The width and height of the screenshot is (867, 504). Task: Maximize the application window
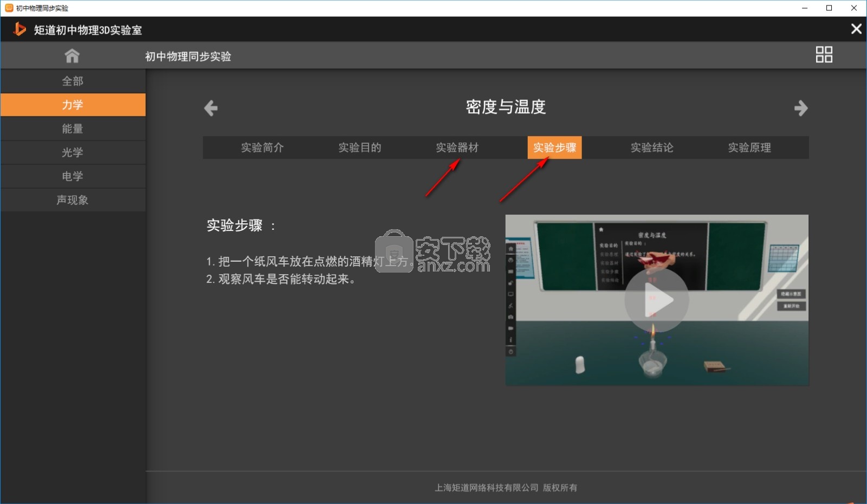pos(829,8)
